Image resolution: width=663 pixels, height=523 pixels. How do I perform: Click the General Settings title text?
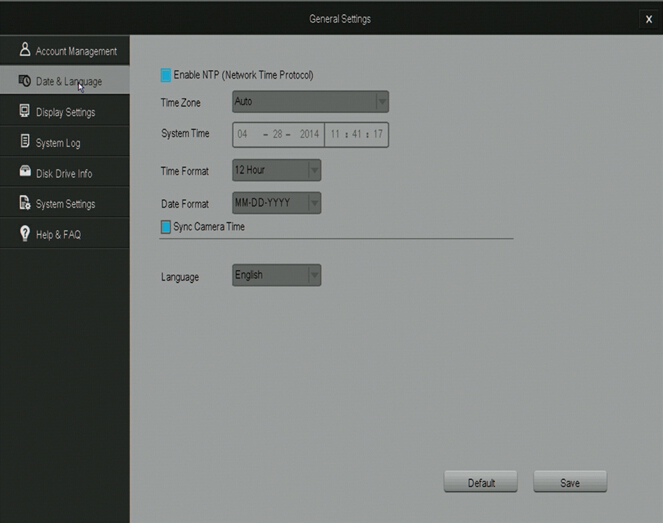[x=340, y=19]
